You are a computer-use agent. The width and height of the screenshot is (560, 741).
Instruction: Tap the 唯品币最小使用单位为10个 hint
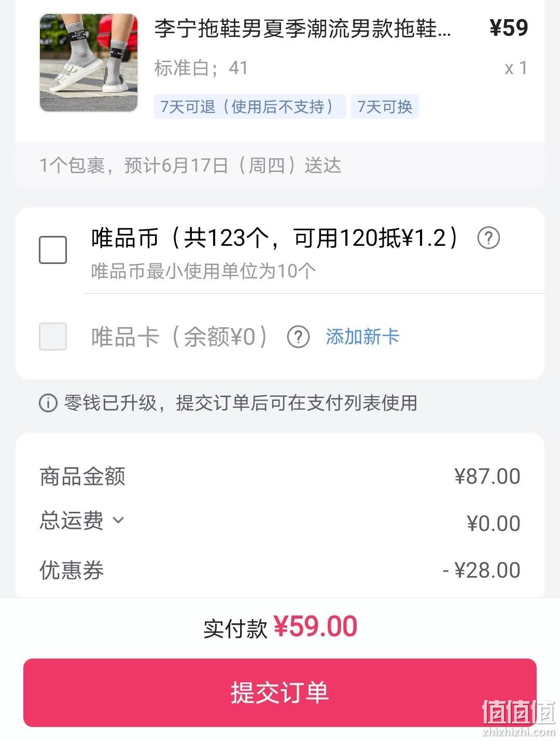point(203,271)
